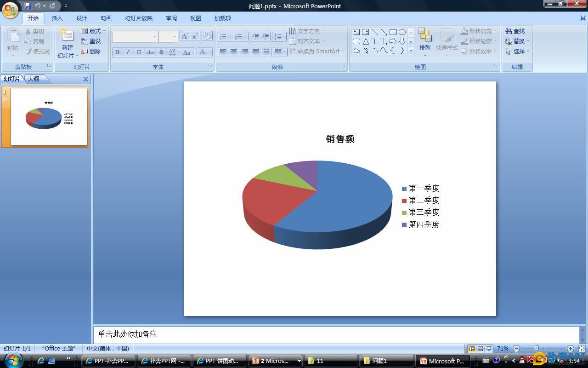Image resolution: width=588 pixels, height=368 pixels.
Task: Select the rectangle shape
Action: pos(393,32)
